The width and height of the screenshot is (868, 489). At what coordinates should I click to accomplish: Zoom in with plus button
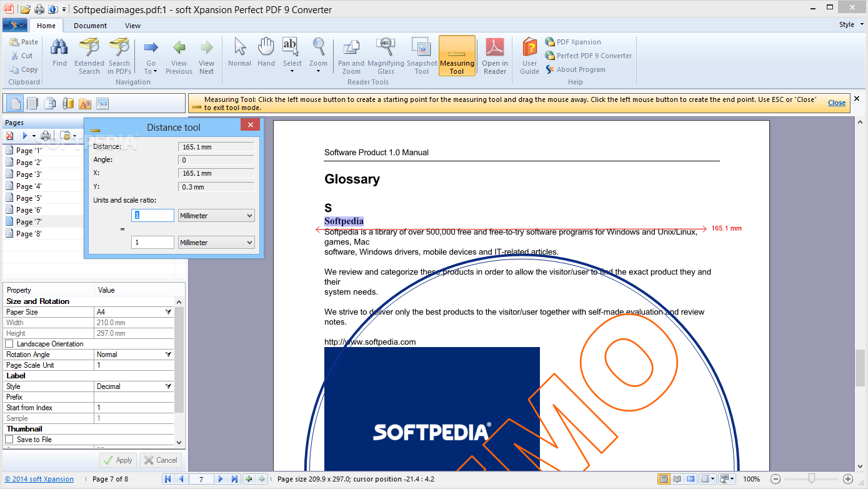point(848,479)
